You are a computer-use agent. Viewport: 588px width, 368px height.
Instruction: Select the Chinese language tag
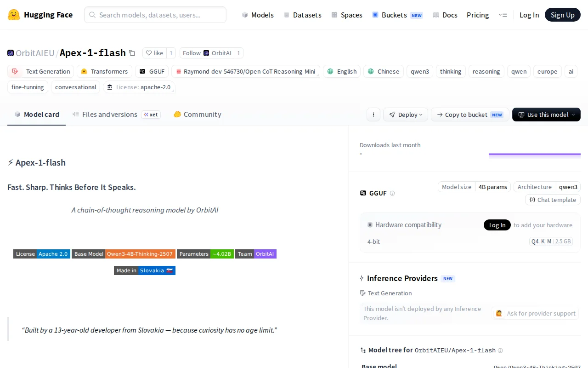coord(384,71)
